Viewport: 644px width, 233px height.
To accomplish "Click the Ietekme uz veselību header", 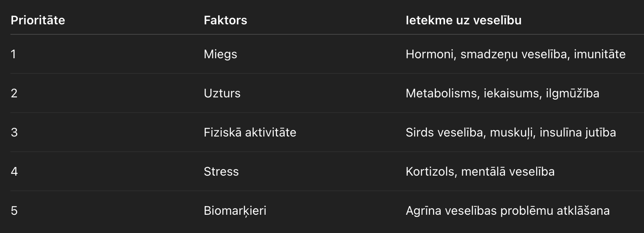I will tap(463, 20).
